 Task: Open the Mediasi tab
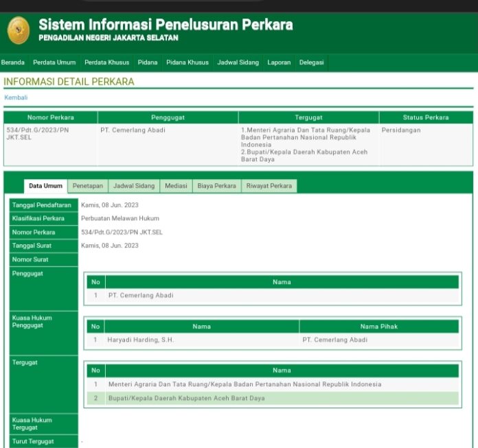[x=177, y=186]
